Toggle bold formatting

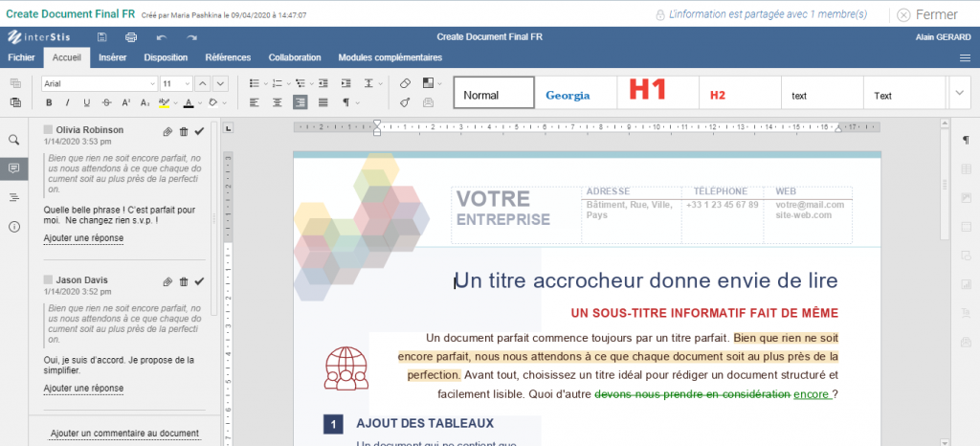coord(49,102)
